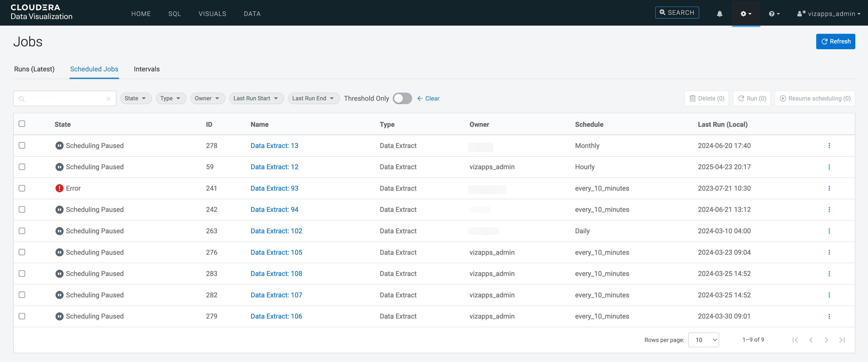Open the Data Extract: 102 link
The width and height of the screenshot is (868, 362).
(x=276, y=231)
